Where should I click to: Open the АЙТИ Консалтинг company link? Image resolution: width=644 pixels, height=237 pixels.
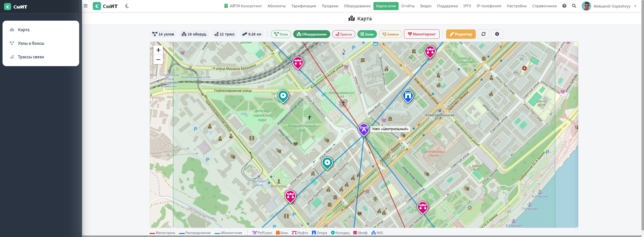(x=243, y=6)
